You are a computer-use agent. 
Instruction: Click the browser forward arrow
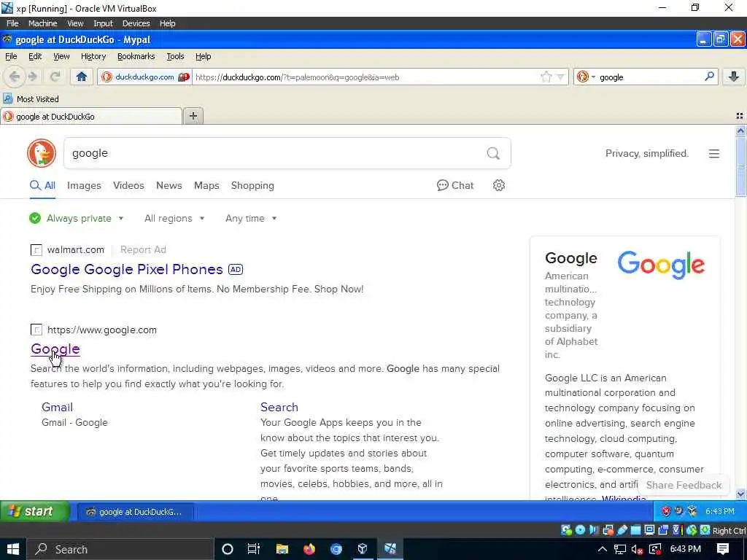click(33, 77)
